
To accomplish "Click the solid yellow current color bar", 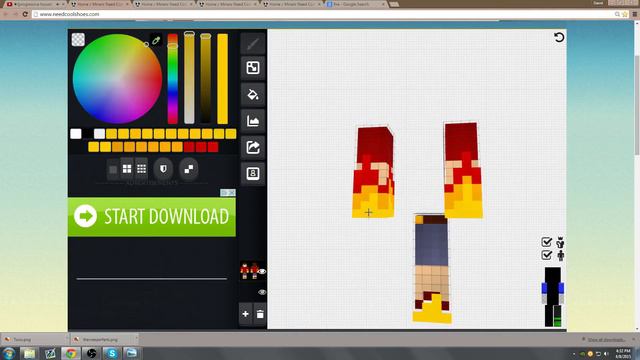I will [x=222, y=79].
